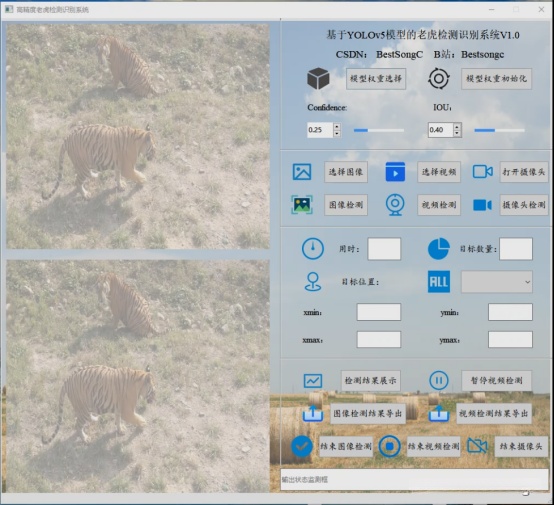Click the circular stop icon
This screenshot has height=505, width=554.
pos(389,446)
